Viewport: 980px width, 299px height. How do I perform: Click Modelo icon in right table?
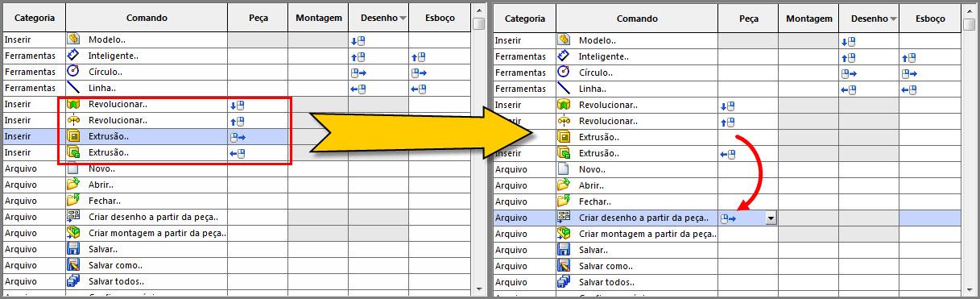click(x=564, y=39)
